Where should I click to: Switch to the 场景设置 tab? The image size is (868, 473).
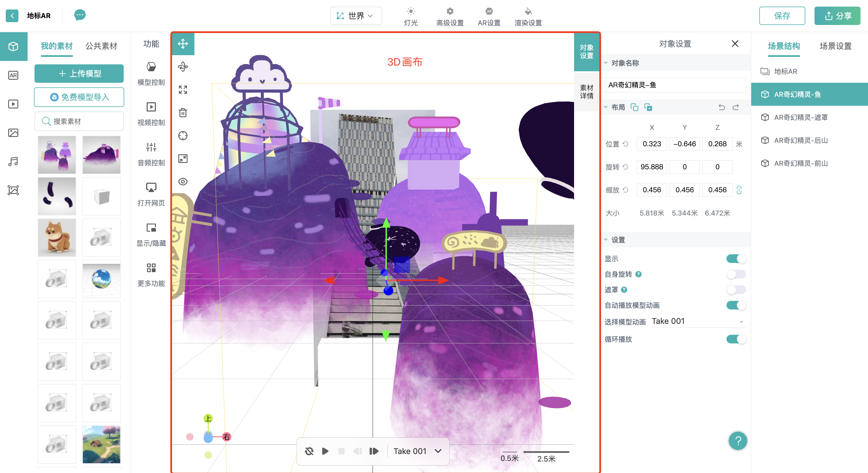tap(835, 46)
